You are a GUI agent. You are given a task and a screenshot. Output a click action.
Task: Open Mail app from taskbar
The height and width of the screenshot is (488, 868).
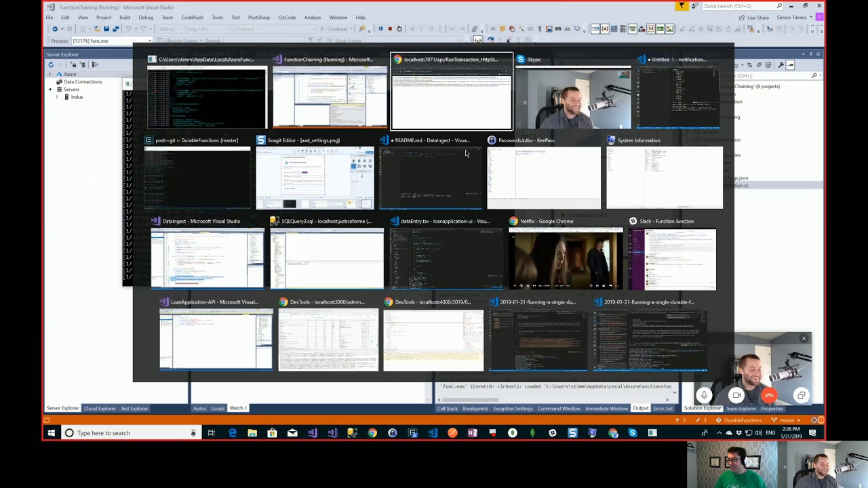click(292, 432)
